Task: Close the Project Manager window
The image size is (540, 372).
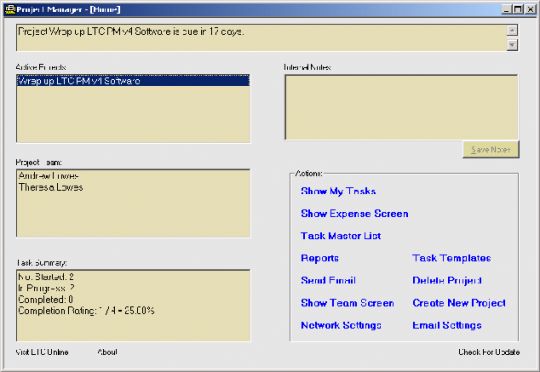Action: pyautogui.click(x=530, y=9)
